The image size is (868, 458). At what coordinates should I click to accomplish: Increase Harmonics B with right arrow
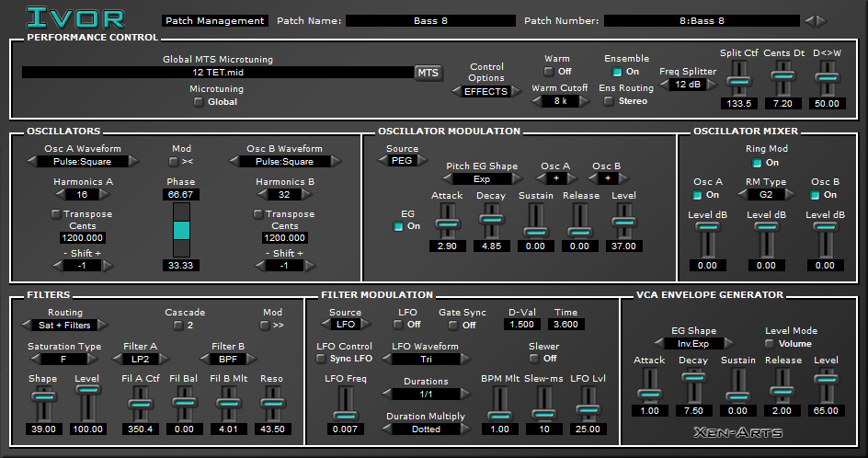(307, 195)
